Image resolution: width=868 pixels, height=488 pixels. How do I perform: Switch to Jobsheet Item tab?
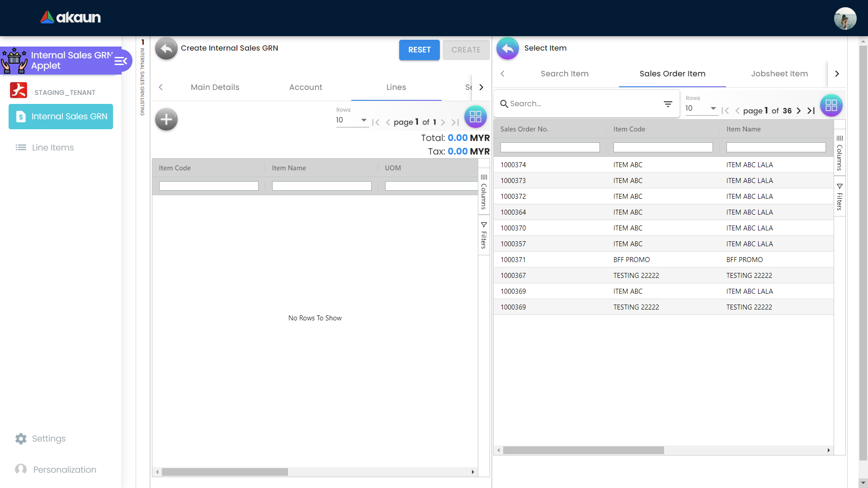779,74
